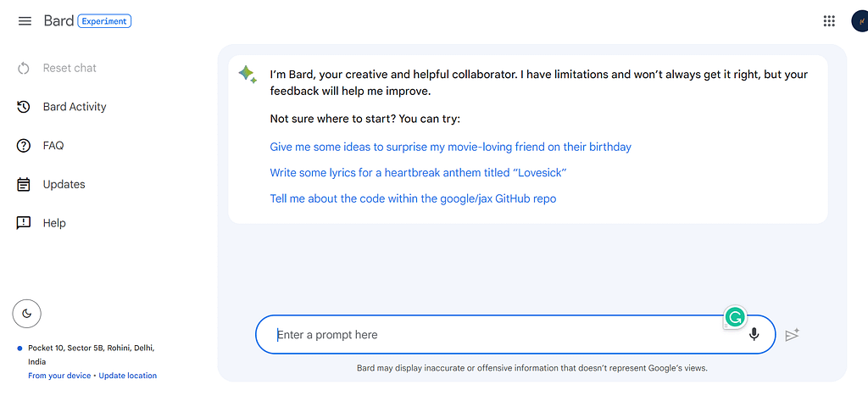The image size is (868, 396).
Task: Click the Bard Activity history icon
Action: pyautogui.click(x=23, y=107)
